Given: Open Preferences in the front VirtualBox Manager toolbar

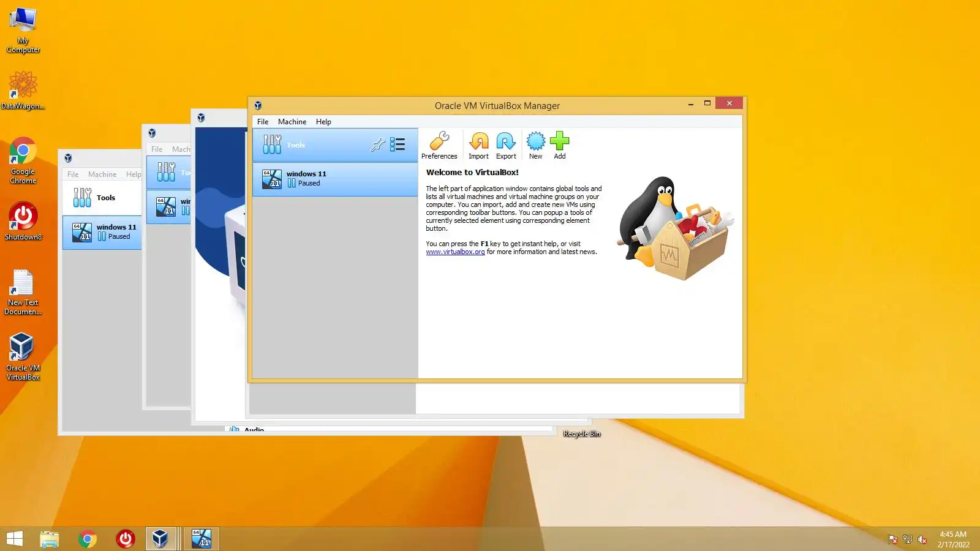Looking at the screenshot, I should pos(439,146).
